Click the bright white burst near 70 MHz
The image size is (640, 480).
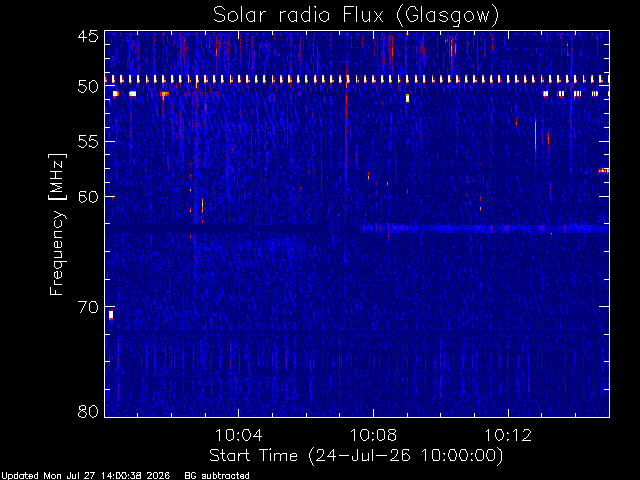coord(111,315)
